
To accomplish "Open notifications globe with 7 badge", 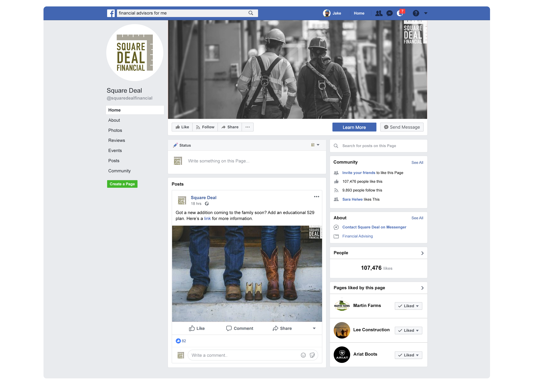I will coord(401,13).
